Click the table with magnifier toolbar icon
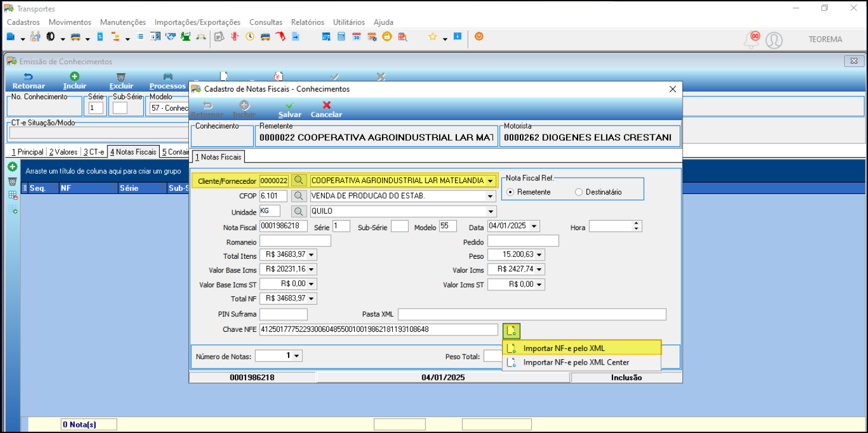868x433 pixels. tap(403, 37)
